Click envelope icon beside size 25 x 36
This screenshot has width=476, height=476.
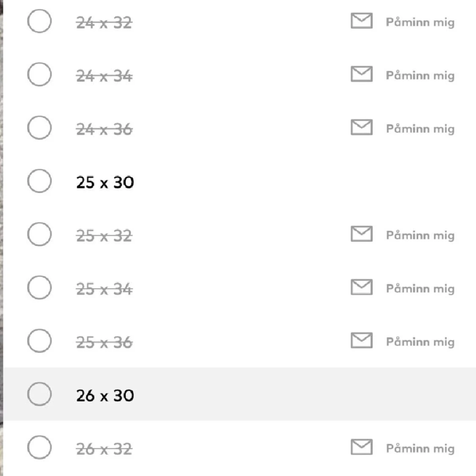(361, 341)
